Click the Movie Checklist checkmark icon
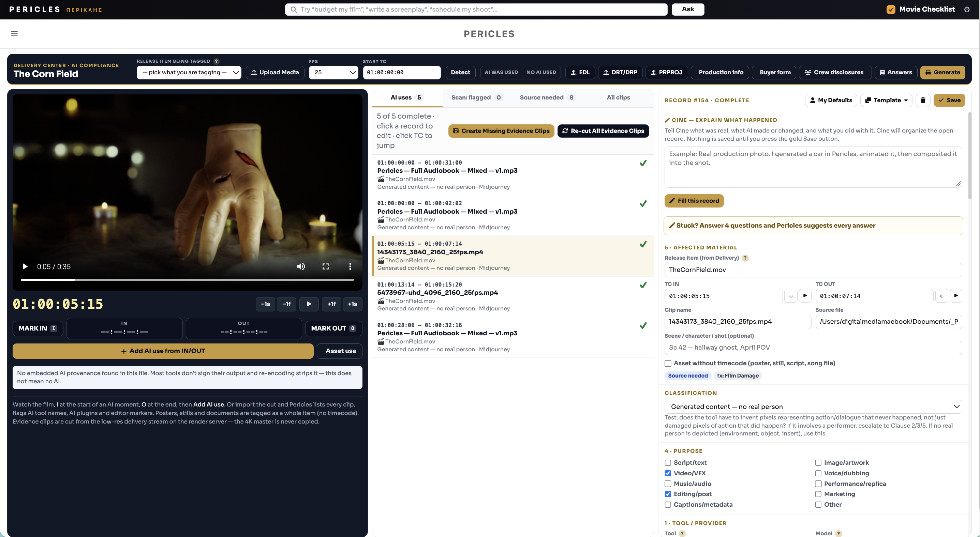 coord(891,10)
